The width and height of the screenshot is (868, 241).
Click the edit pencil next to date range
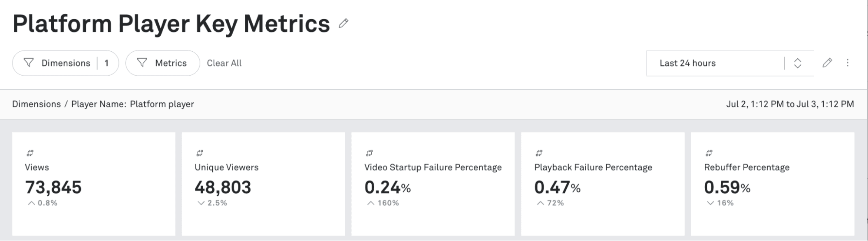click(827, 63)
